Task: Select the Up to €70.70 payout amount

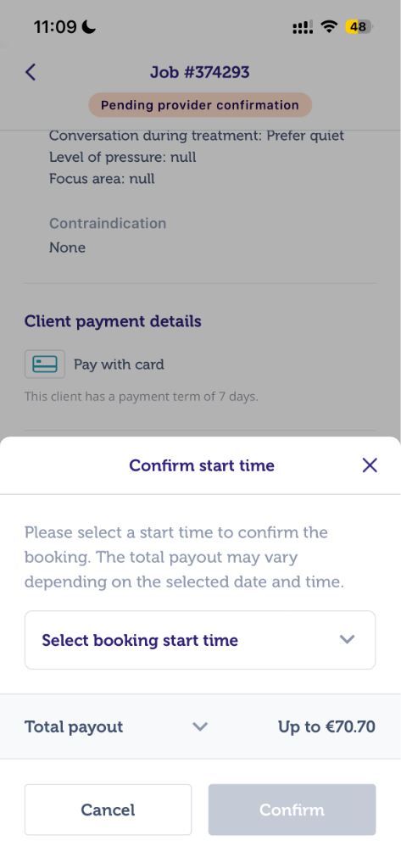Action: 326,726
